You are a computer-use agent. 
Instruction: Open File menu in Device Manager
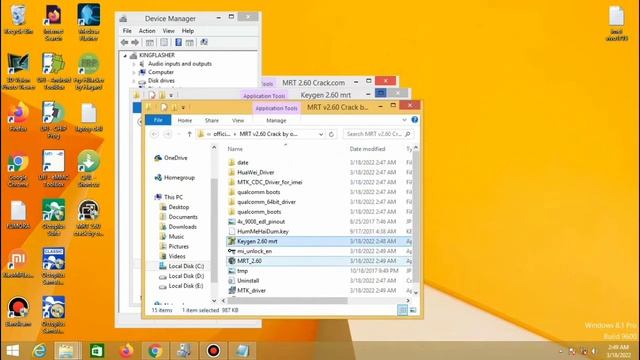pyautogui.click(x=127, y=31)
